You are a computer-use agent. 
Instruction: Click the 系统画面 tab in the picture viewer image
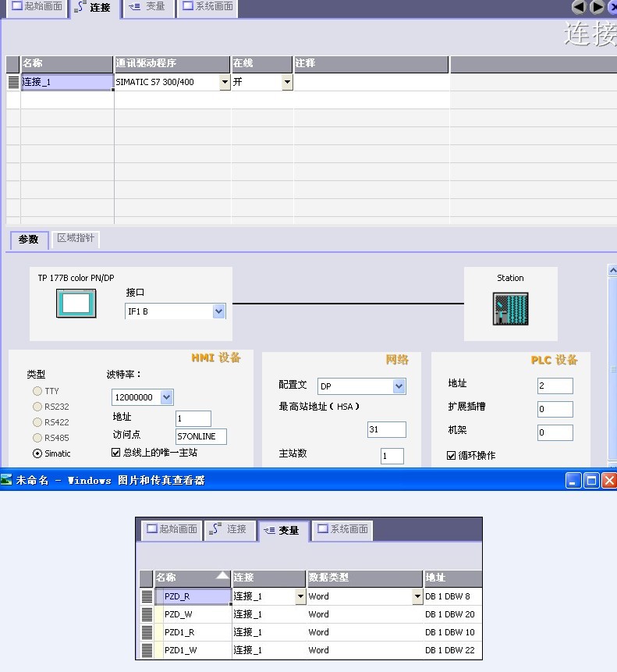(342, 529)
